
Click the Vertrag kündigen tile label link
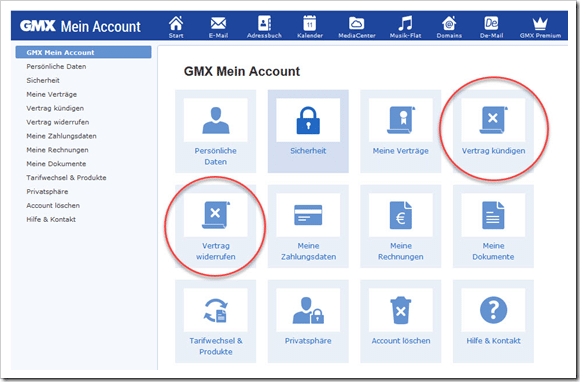click(493, 151)
